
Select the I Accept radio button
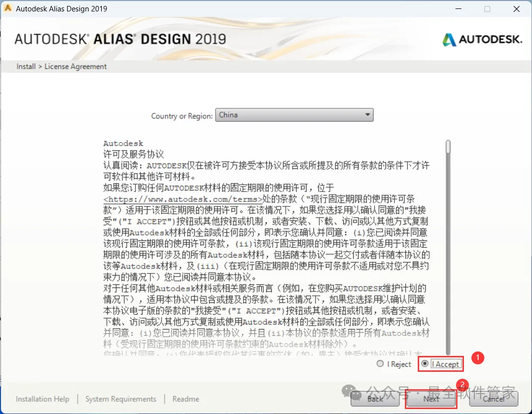[425, 364]
